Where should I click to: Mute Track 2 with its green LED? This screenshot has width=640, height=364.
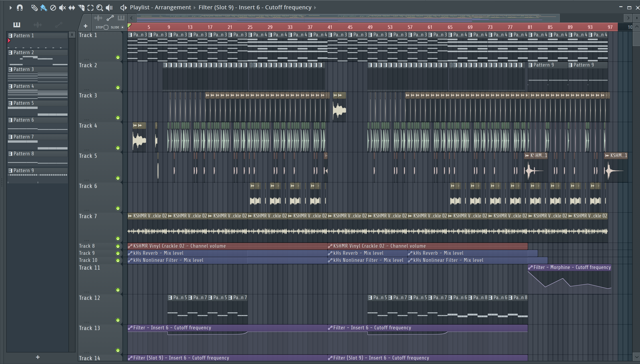[118, 87]
